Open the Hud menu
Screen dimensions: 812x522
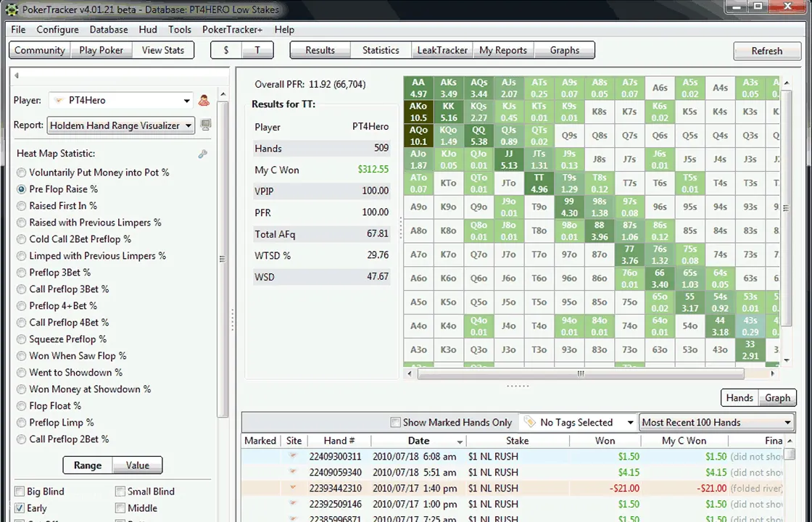click(148, 30)
